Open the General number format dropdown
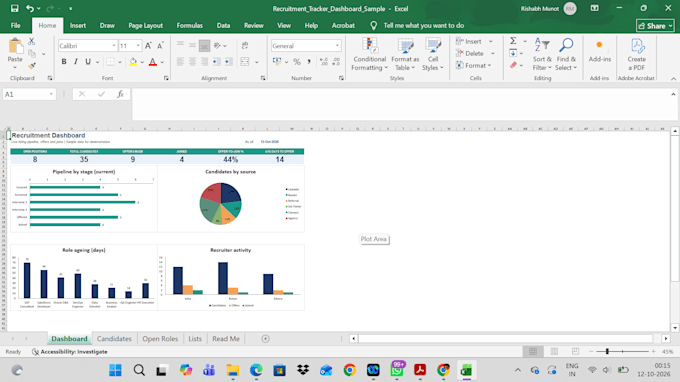The height and width of the screenshot is (382, 680). [x=337, y=46]
